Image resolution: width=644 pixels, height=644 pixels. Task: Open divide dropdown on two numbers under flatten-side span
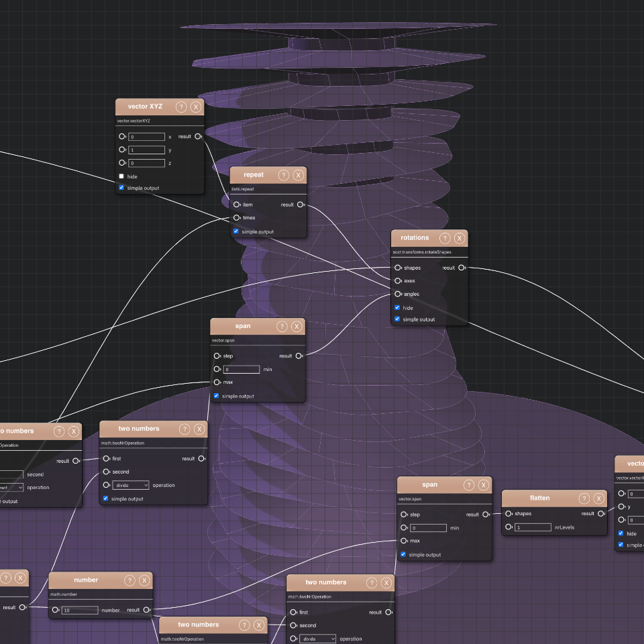[x=317, y=639]
